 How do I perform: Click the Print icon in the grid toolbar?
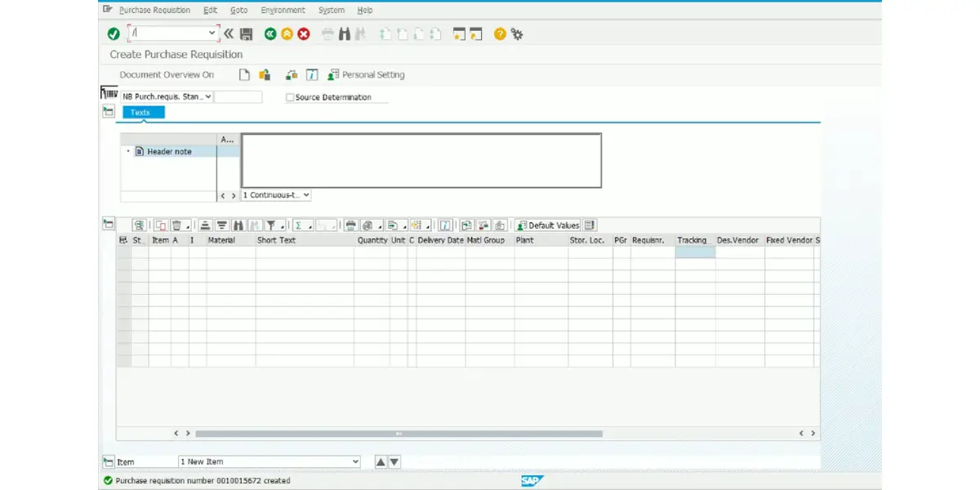tap(350, 225)
